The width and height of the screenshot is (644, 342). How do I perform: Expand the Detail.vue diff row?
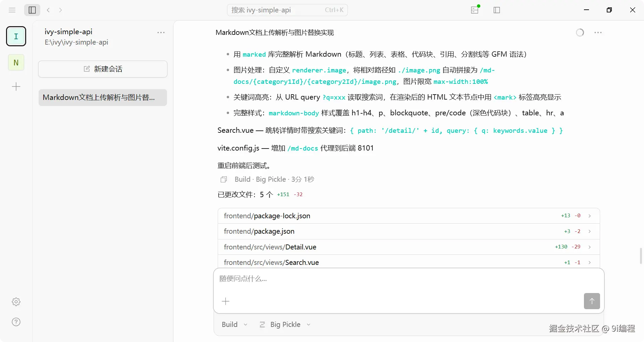coord(409,247)
